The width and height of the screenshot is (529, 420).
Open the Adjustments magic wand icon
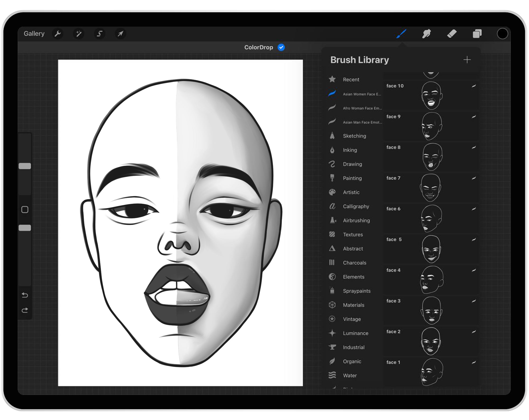pos(79,34)
